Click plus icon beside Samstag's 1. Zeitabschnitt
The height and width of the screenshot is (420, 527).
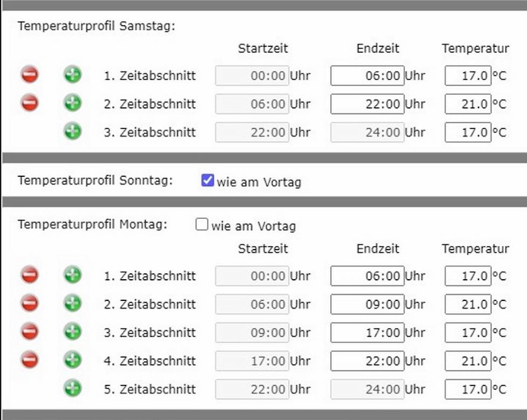72,74
